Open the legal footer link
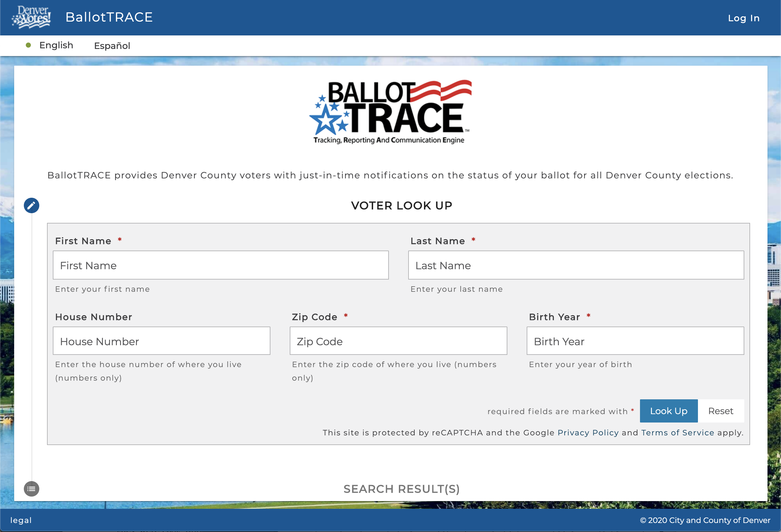 (21, 520)
